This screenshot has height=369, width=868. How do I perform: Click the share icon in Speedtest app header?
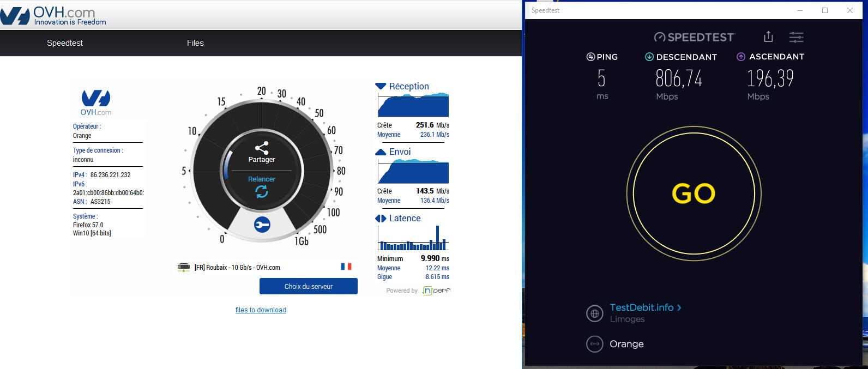(768, 37)
